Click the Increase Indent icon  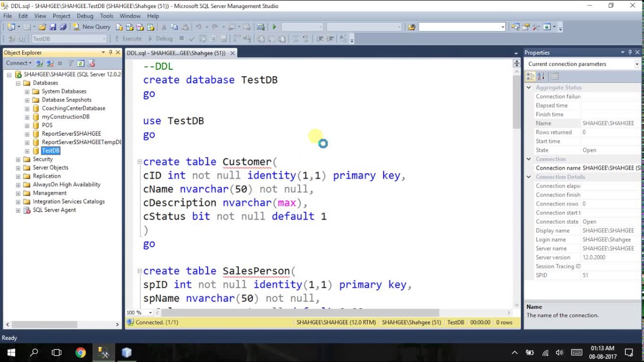coord(330,39)
